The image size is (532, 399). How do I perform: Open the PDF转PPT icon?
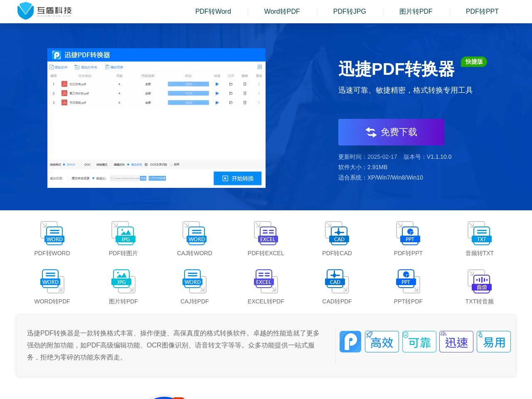coord(408,233)
